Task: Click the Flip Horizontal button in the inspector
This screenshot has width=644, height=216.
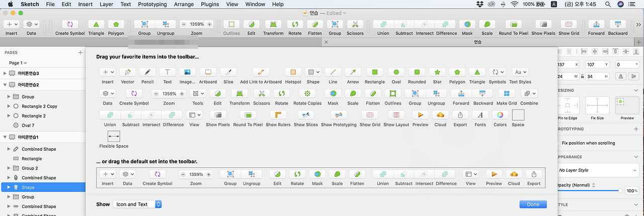Action: (x=622, y=76)
